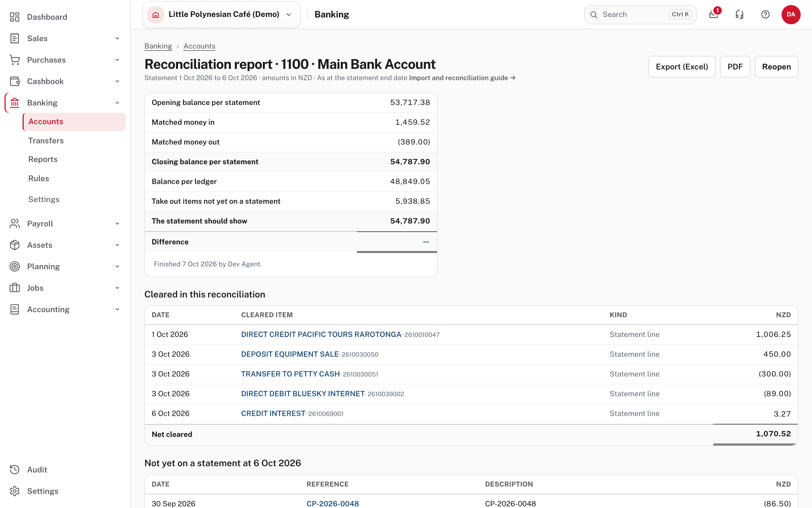Expand the Payroll menu chevron
This screenshot has width=812, height=508.
point(118,224)
